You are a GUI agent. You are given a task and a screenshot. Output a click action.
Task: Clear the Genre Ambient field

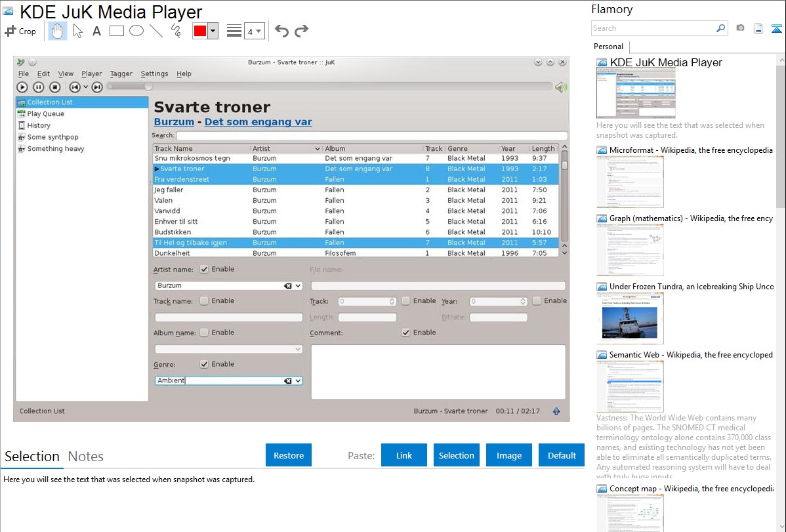pyautogui.click(x=288, y=381)
